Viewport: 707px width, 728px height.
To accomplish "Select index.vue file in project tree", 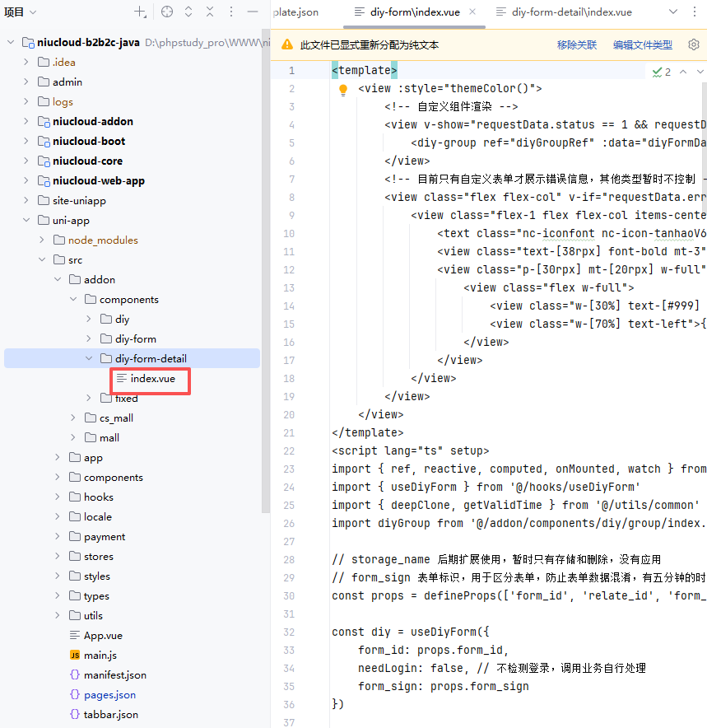I will point(152,379).
